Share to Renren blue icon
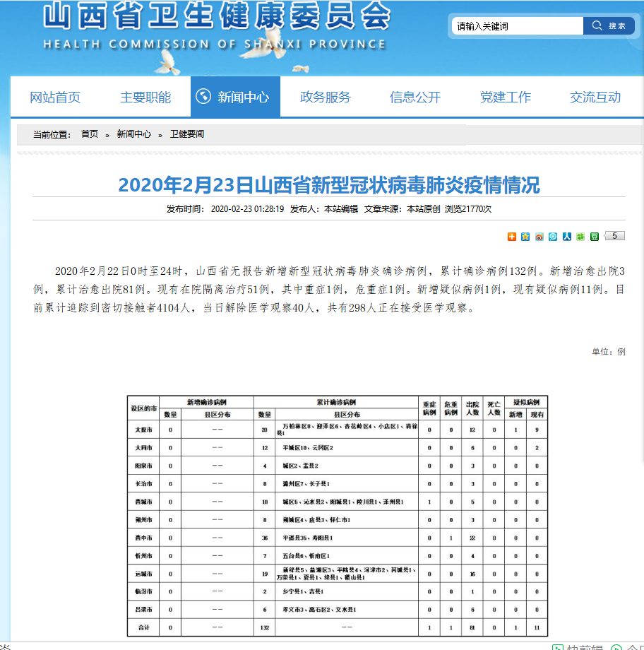Viewport: 644px width, 650px height. point(567,237)
